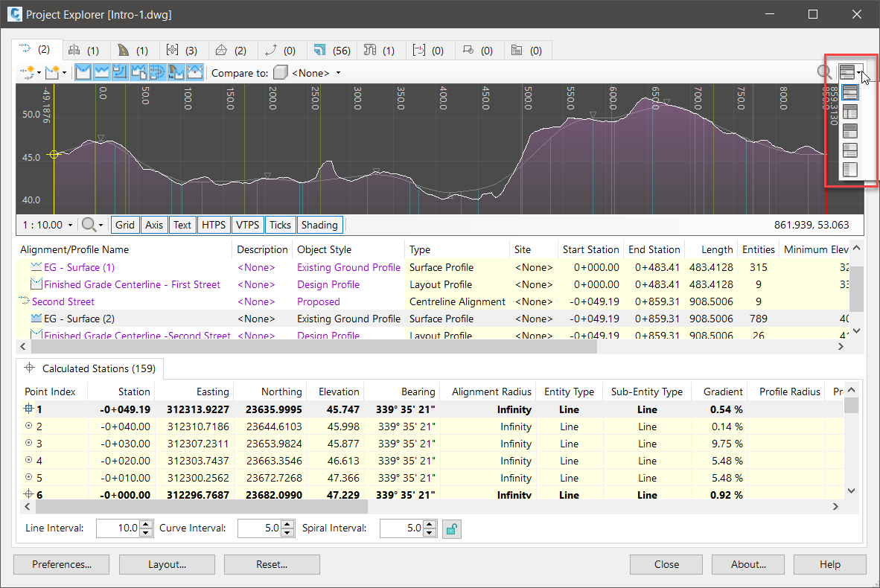Screen dimensions: 880x588
Task: Pick the last layout option in dropdown list
Action: pyautogui.click(x=849, y=170)
